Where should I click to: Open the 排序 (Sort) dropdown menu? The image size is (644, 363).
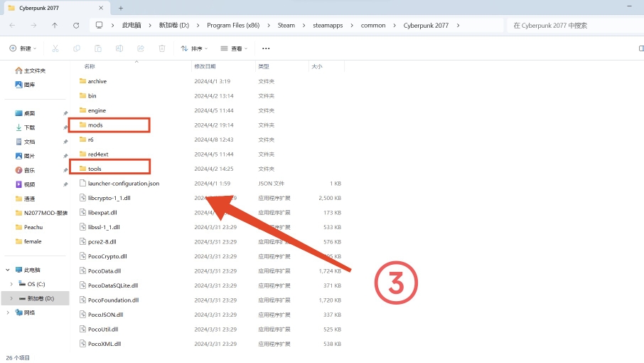point(195,48)
